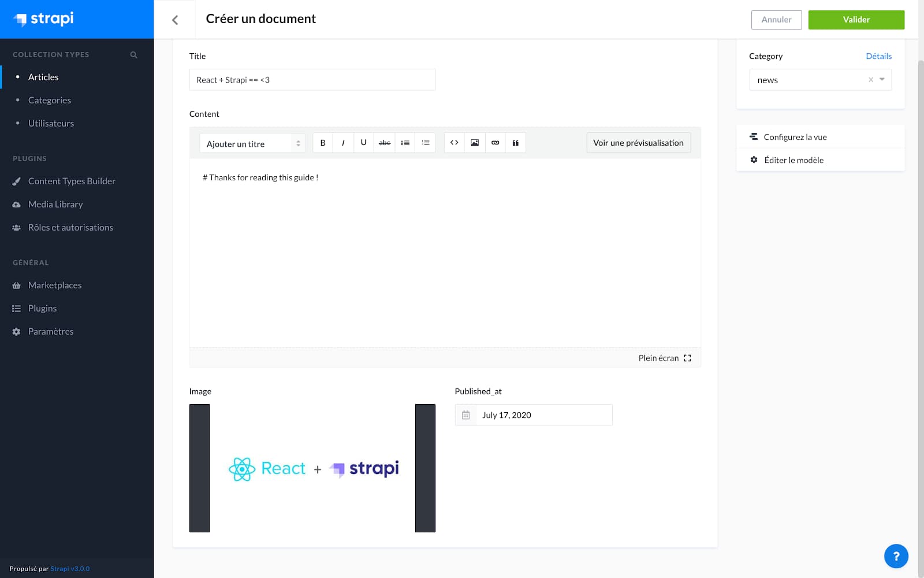
Task: Insert a blockquote
Action: [515, 142]
